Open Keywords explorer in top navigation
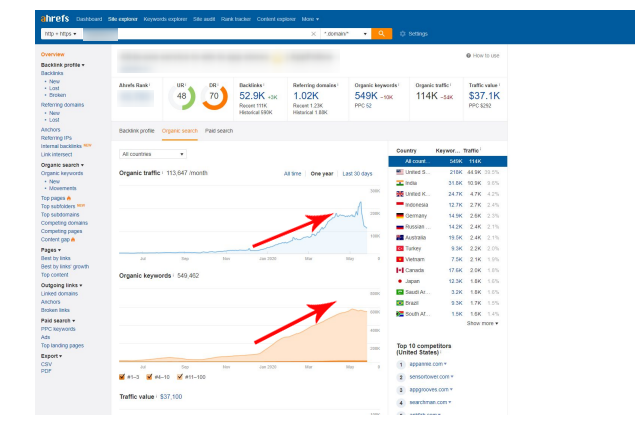635x442 pixels. 165,19
